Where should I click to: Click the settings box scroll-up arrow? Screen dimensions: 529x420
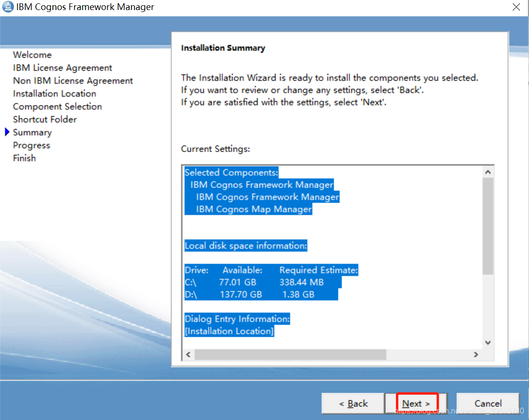click(x=488, y=172)
